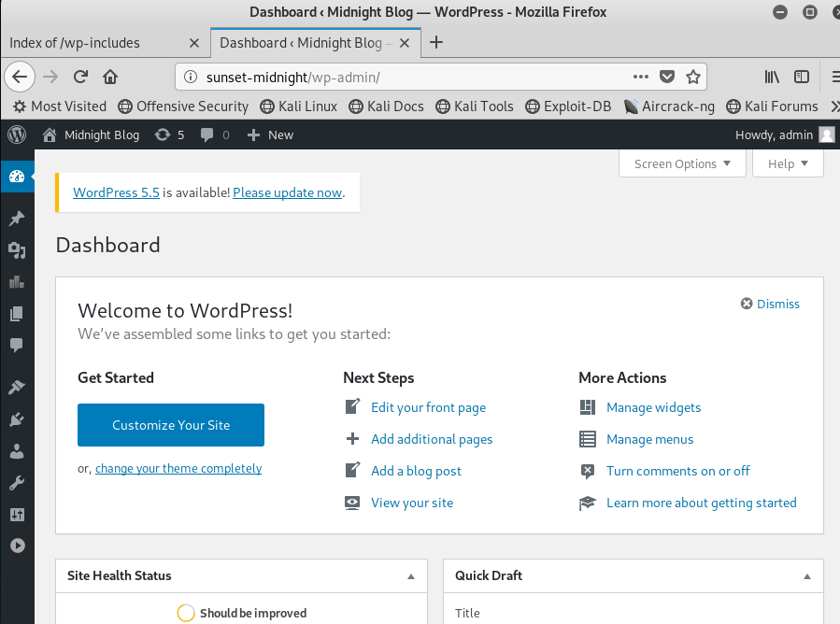
Task: Click the WordPress logo in admin bar
Action: (17, 135)
